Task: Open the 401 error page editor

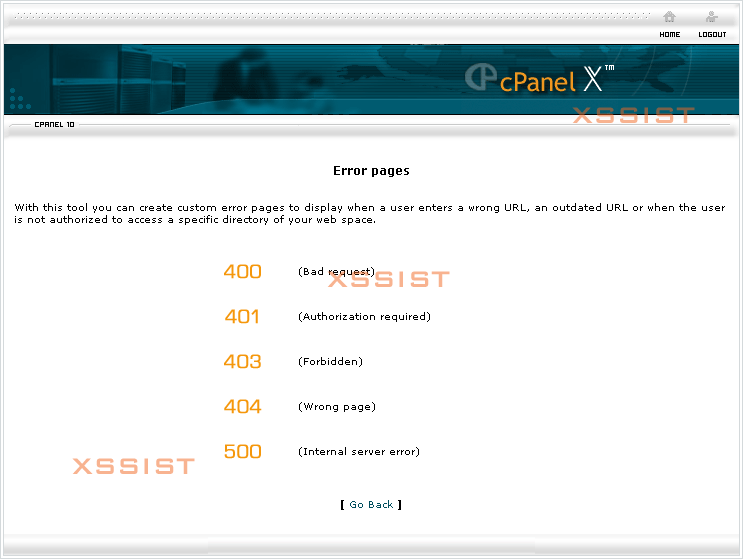Action: (242, 316)
